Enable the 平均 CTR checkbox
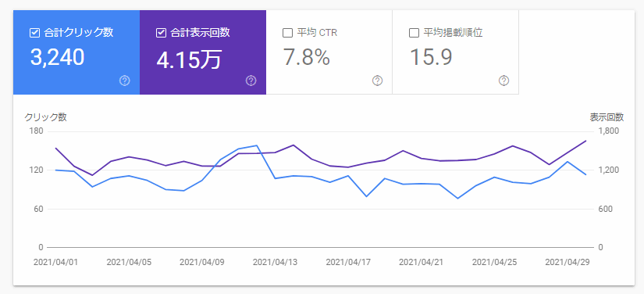Screen dimensions: 644x294 pos(287,33)
